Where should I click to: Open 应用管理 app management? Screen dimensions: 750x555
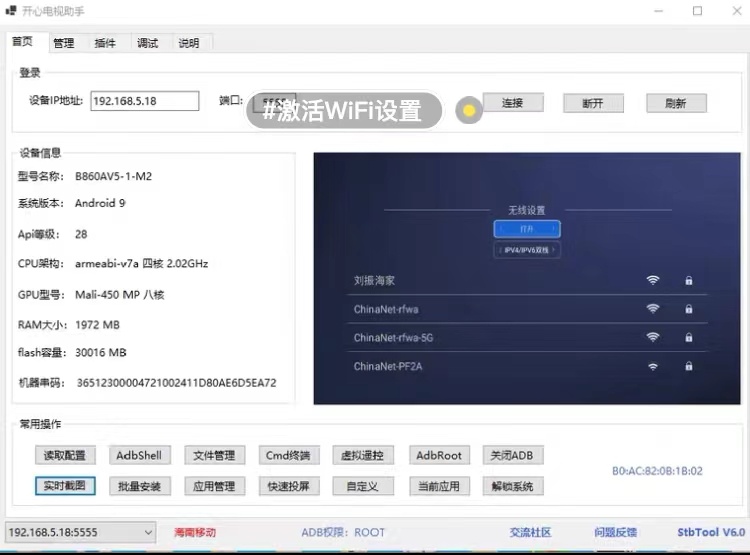pyautogui.click(x=214, y=487)
